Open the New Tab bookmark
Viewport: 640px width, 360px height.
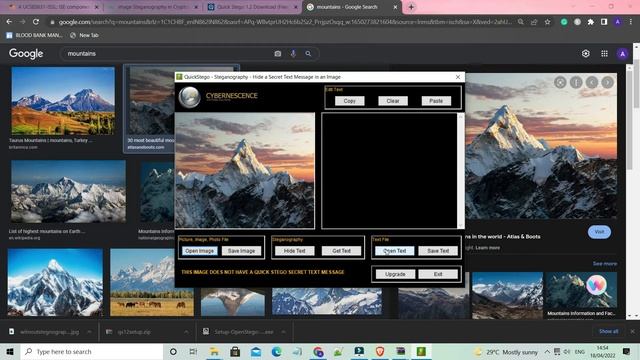pyautogui.click(x=84, y=36)
